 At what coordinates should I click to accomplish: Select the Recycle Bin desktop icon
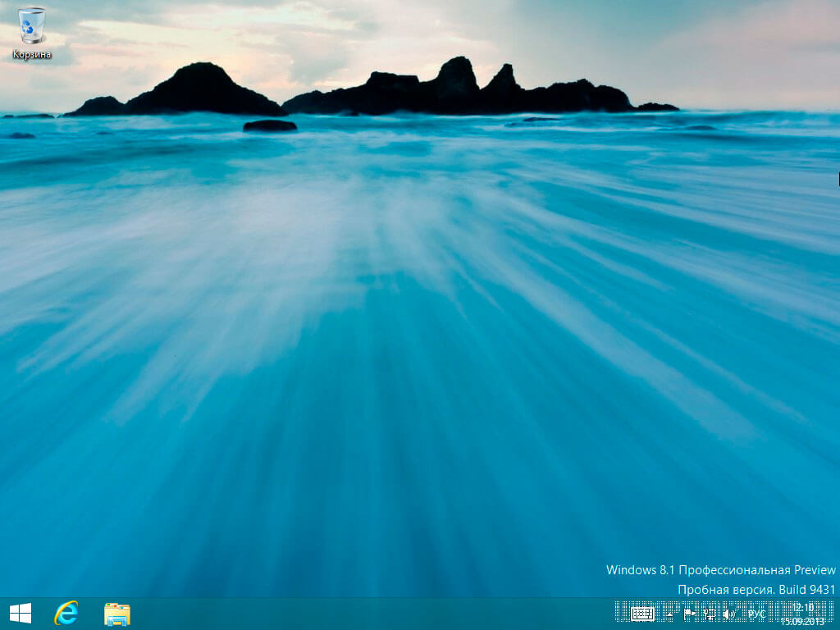(x=32, y=26)
